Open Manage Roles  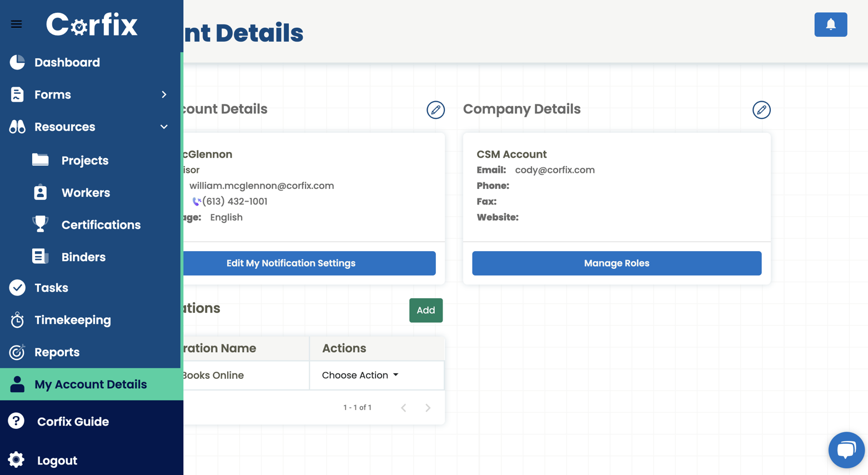[616, 263]
